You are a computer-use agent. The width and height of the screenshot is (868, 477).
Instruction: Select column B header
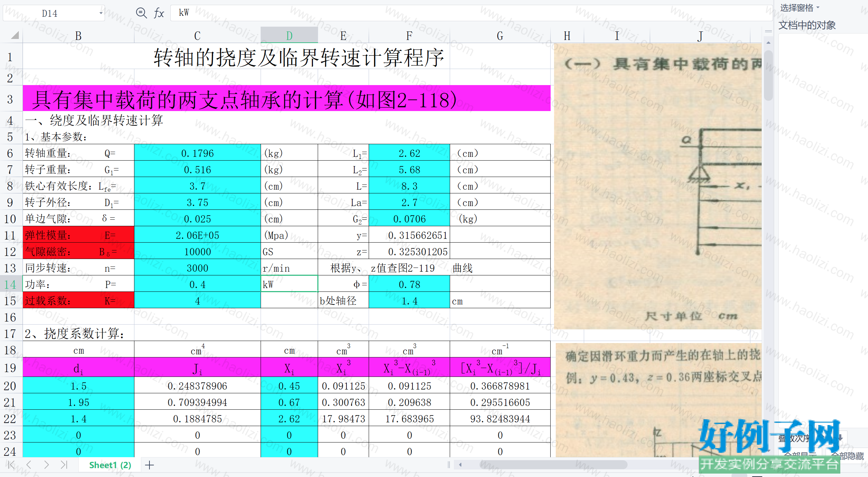click(78, 36)
